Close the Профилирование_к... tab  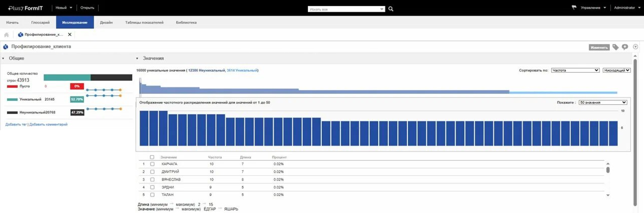coord(70,34)
